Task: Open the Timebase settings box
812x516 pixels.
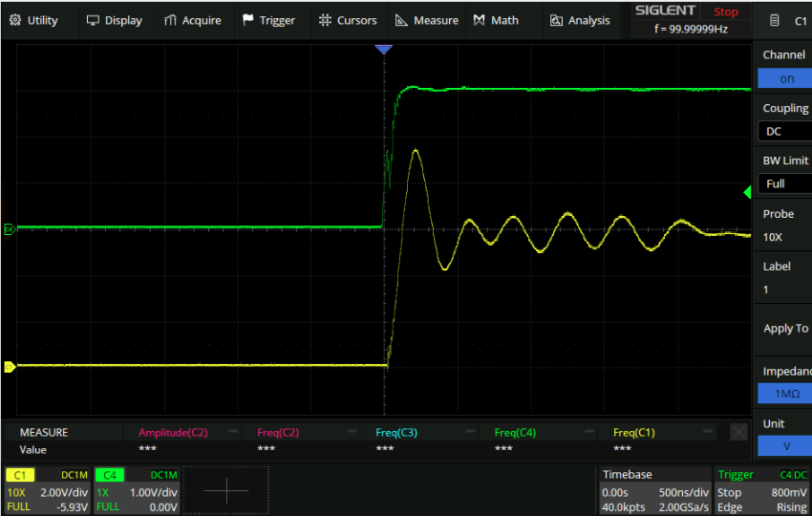Action: pyautogui.click(x=654, y=489)
